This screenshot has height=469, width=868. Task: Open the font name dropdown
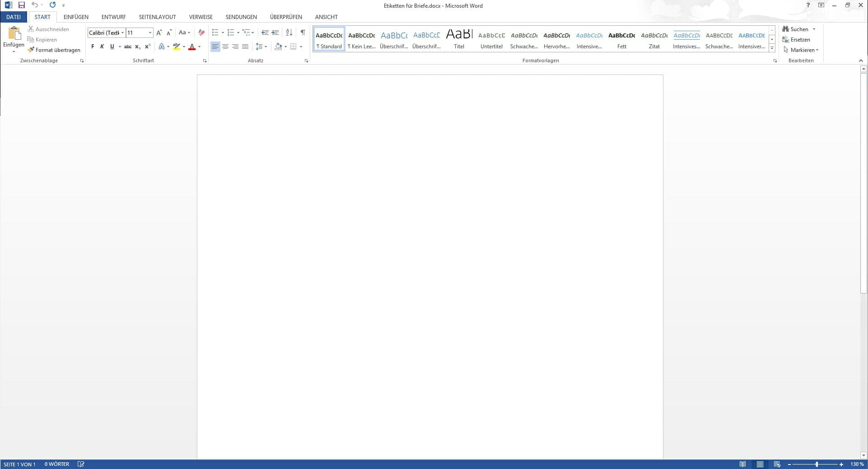coord(122,33)
